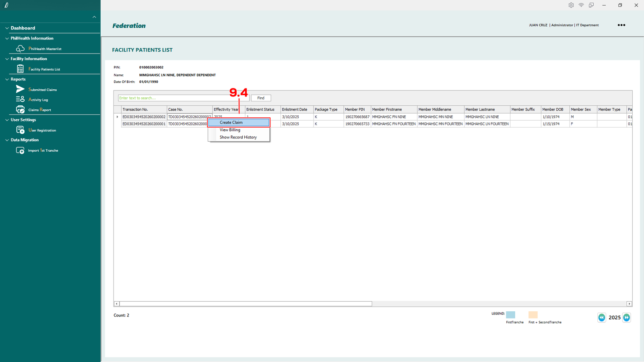Open Claims Report icon

pos(20,110)
